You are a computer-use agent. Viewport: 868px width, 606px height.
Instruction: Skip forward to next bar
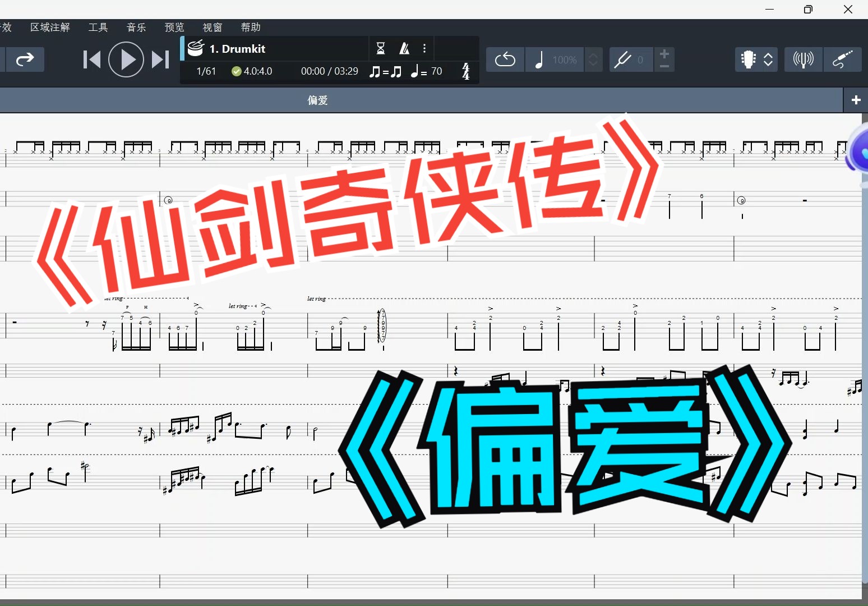[x=160, y=59]
